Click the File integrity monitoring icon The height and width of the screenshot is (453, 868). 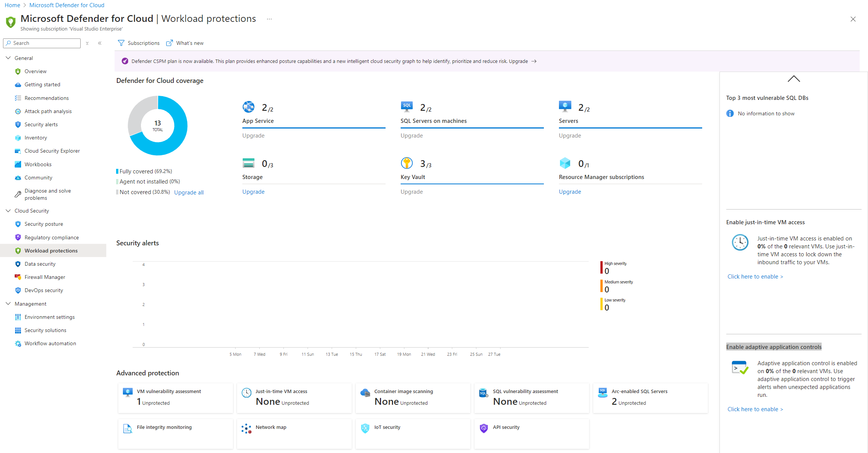(128, 429)
